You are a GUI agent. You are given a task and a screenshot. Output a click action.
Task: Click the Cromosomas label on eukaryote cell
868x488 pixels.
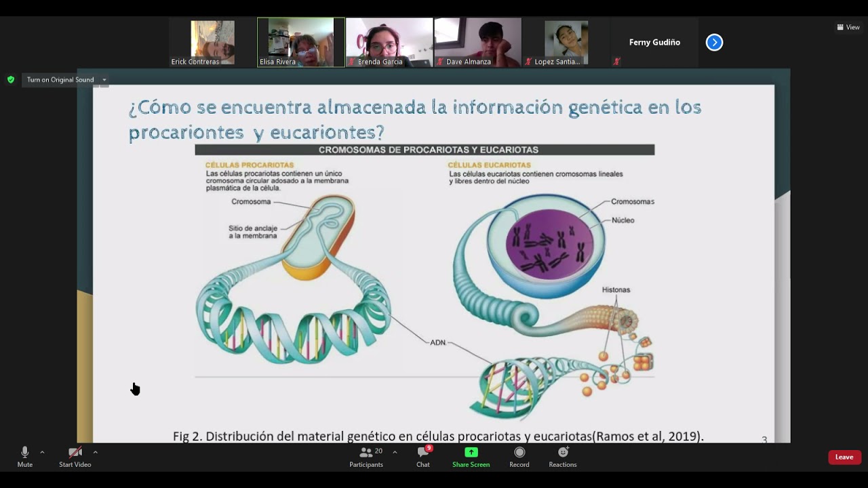click(x=633, y=202)
